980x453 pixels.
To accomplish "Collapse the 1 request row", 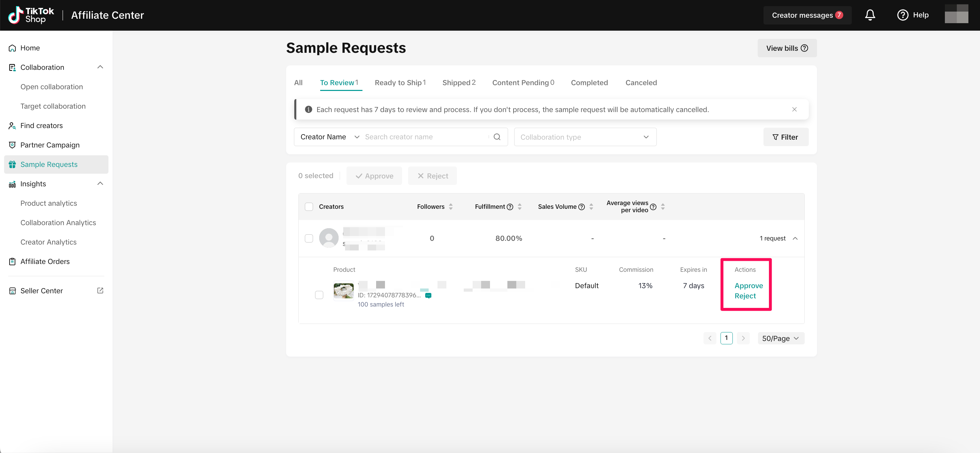I will click(x=795, y=238).
